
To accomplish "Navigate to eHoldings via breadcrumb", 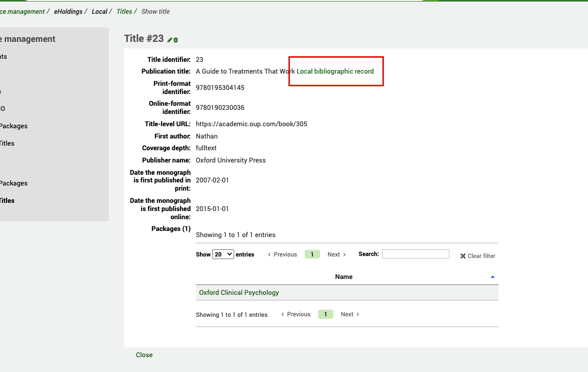I will [69, 11].
